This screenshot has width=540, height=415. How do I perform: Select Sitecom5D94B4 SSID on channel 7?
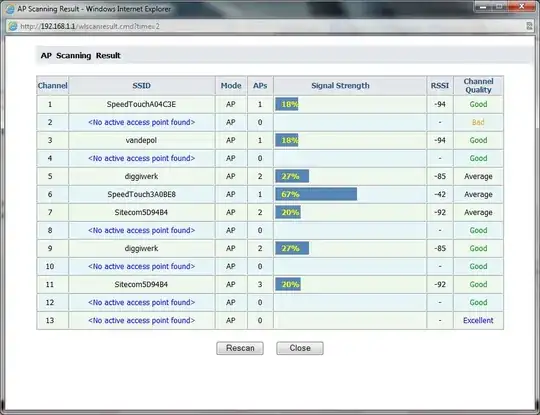(142, 212)
